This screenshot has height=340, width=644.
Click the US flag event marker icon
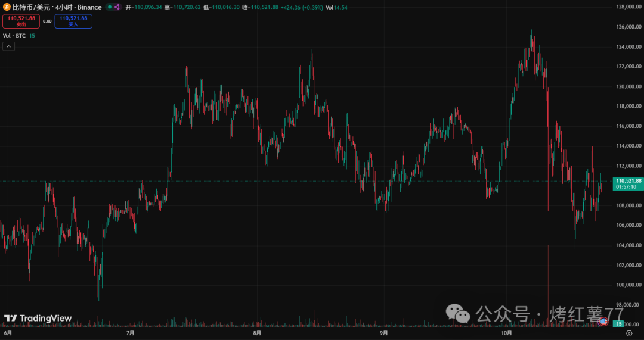click(x=603, y=321)
